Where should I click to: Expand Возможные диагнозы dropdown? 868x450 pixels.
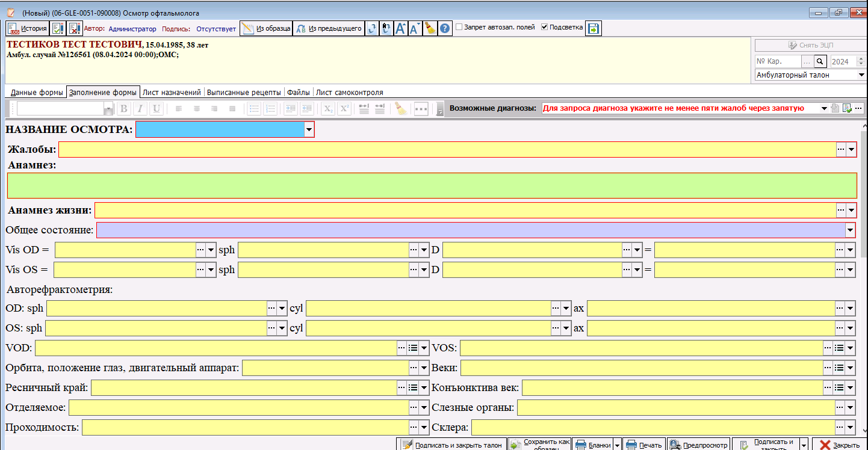click(824, 108)
